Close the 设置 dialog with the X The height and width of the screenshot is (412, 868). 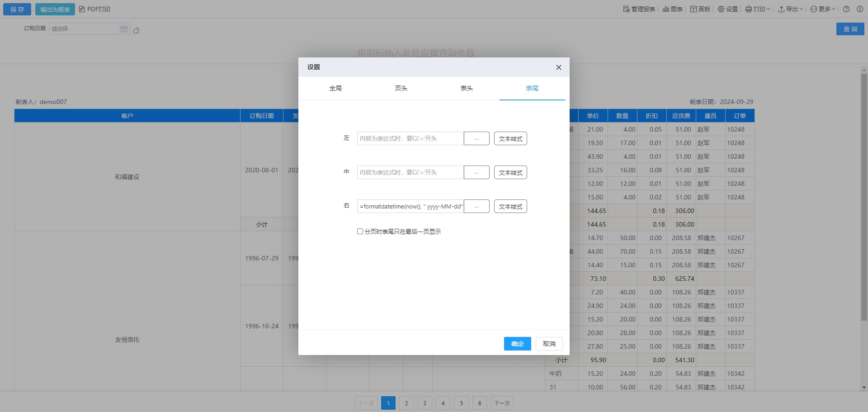click(559, 67)
